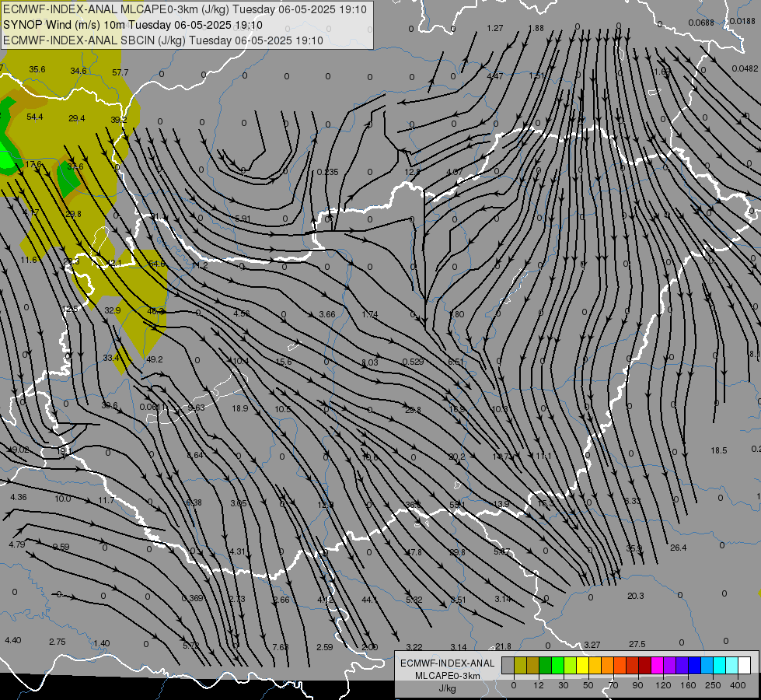The height and width of the screenshot is (700, 761).
Task: Click the legend tick label 400
Action: tap(738, 685)
